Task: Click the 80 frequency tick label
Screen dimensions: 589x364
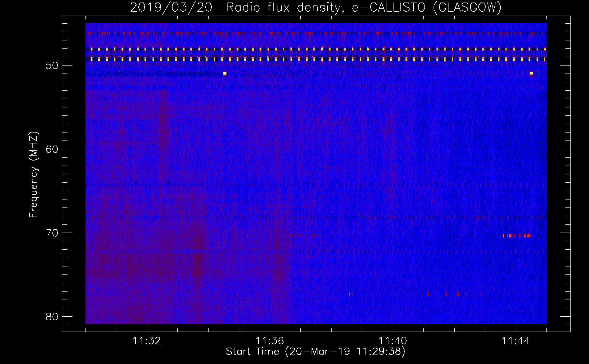Action: point(52,317)
